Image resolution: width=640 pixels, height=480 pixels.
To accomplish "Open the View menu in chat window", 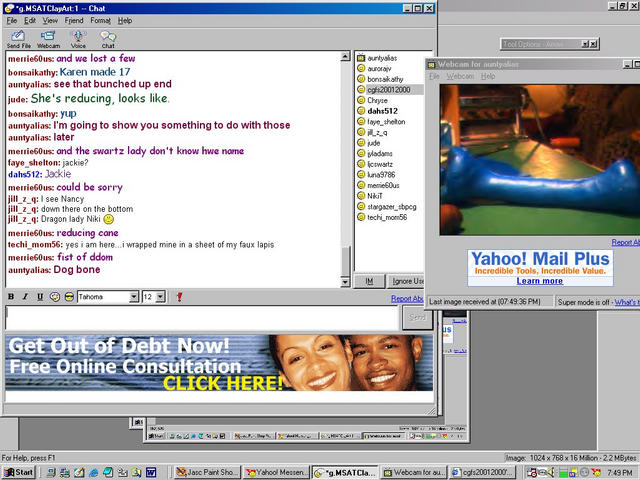I will tap(50, 20).
